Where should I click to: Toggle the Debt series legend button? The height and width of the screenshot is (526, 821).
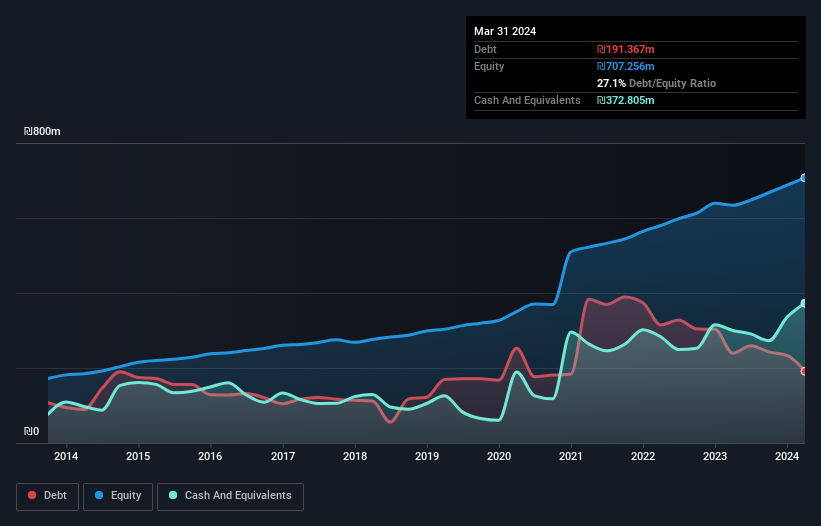(x=48, y=496)
